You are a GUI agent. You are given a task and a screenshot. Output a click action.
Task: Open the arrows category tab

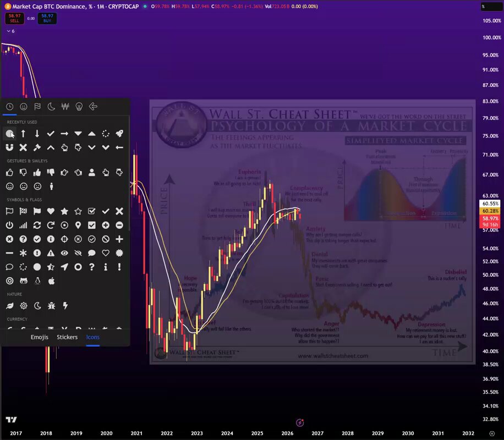pyautogui.click(x=93, y=106)
